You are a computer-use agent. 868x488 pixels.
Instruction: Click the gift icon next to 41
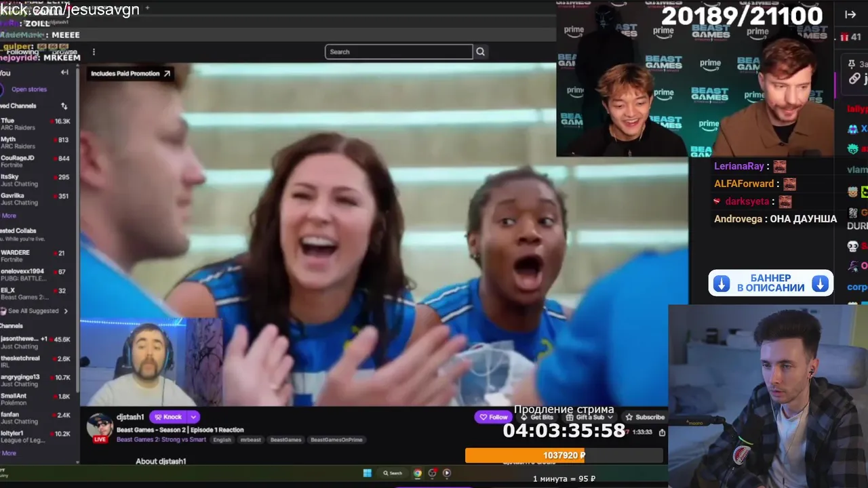click(x=843, y=37)
